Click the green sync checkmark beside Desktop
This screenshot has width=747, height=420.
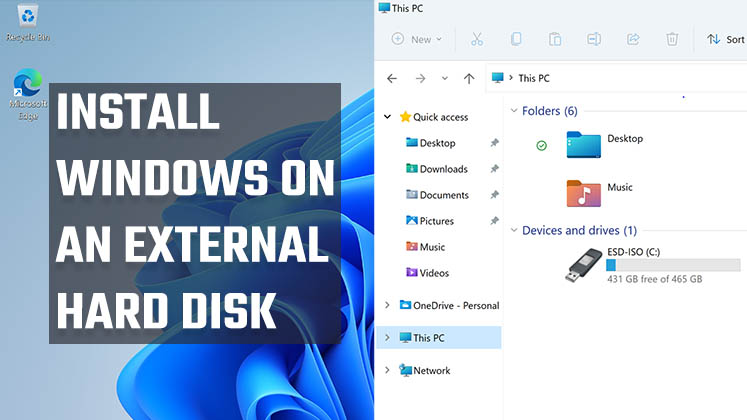tap(541, 146)
